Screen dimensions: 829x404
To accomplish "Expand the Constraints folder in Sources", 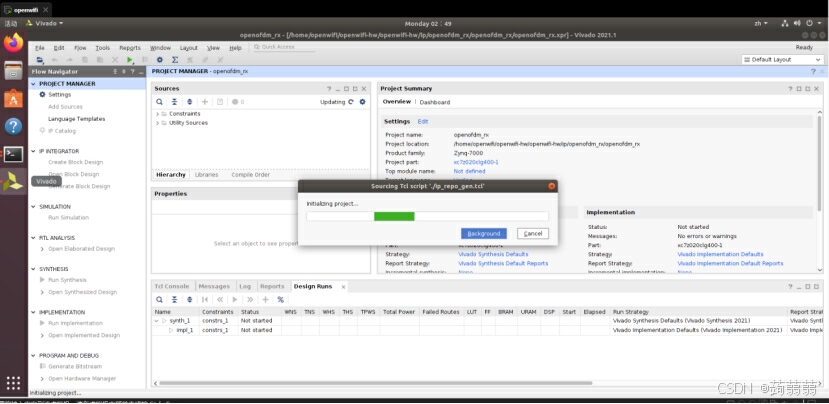I will pyautogui.click(x=158, y=114).
